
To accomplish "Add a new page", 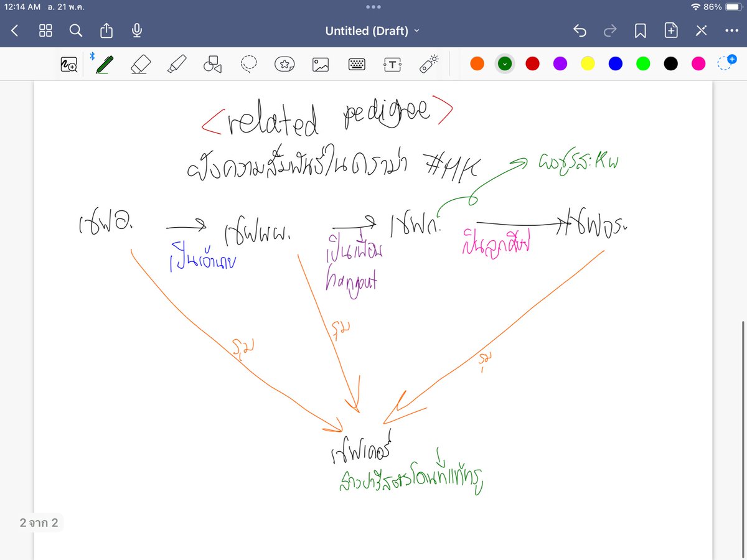I will click(671, 30).
